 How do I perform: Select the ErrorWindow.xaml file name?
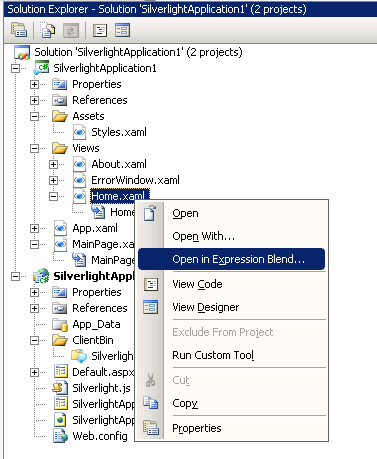[x=135, y=180]
